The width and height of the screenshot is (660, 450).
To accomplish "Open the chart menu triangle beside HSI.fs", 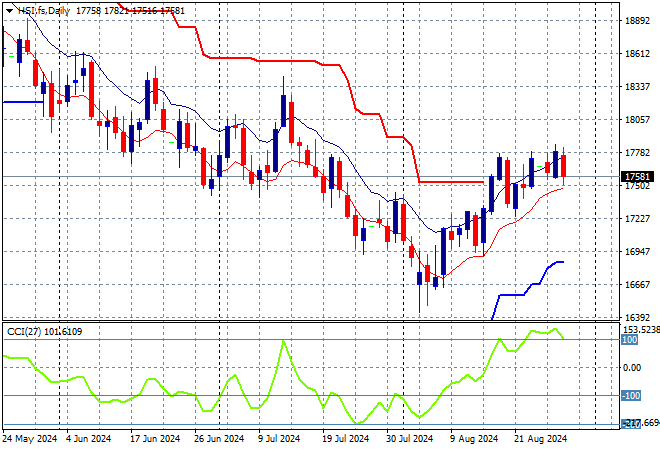I will coord(9,11).
